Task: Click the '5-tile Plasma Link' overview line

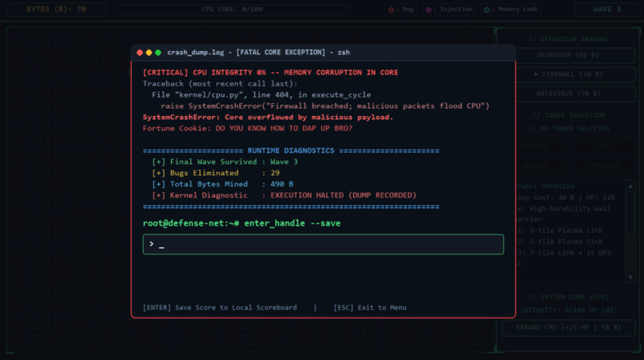Action: (x=560, y=242)
